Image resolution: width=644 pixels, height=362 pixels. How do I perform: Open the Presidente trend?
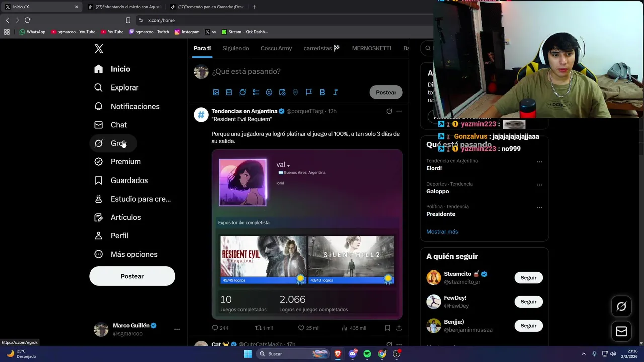[441, 214]
